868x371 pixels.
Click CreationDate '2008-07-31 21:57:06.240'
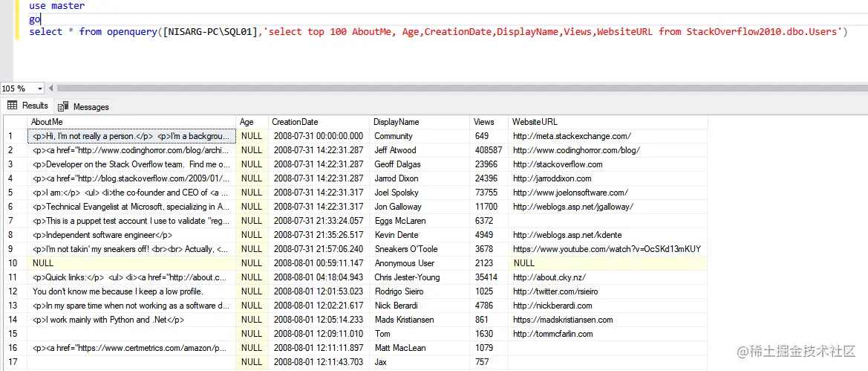click(x=319, y=249)
